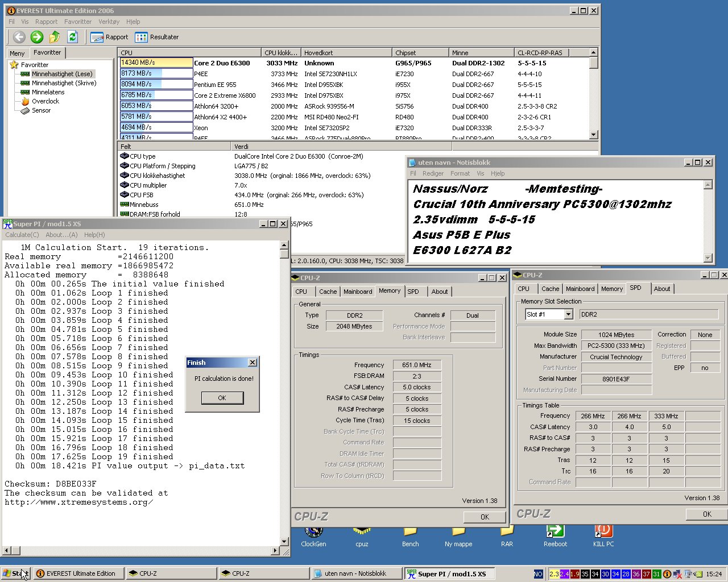Image resolution: width=728 pixels, height=582 pixels.
Task: Open the Rapport menu in EVEREST
Action: [x=46, y=22]
